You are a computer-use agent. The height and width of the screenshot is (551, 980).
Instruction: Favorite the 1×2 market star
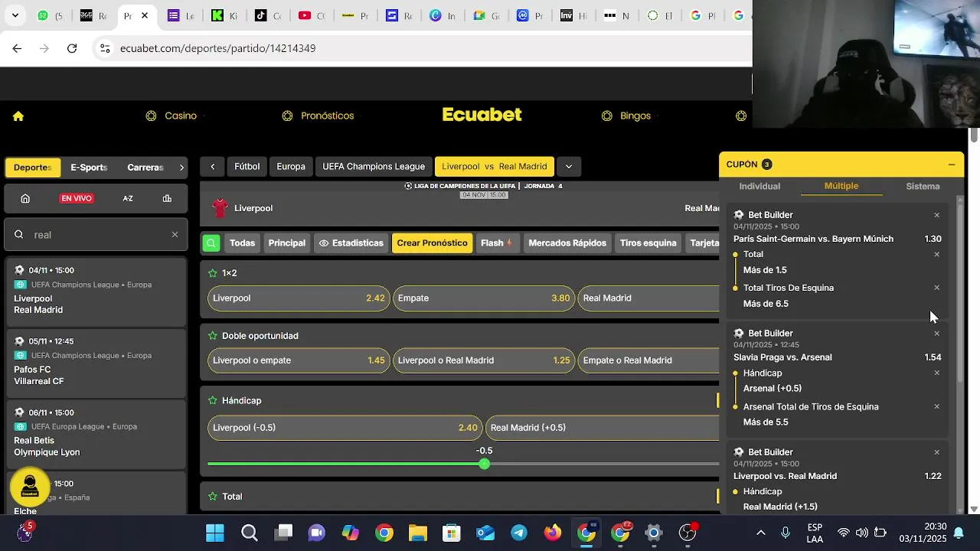click(x=213, y=273)
